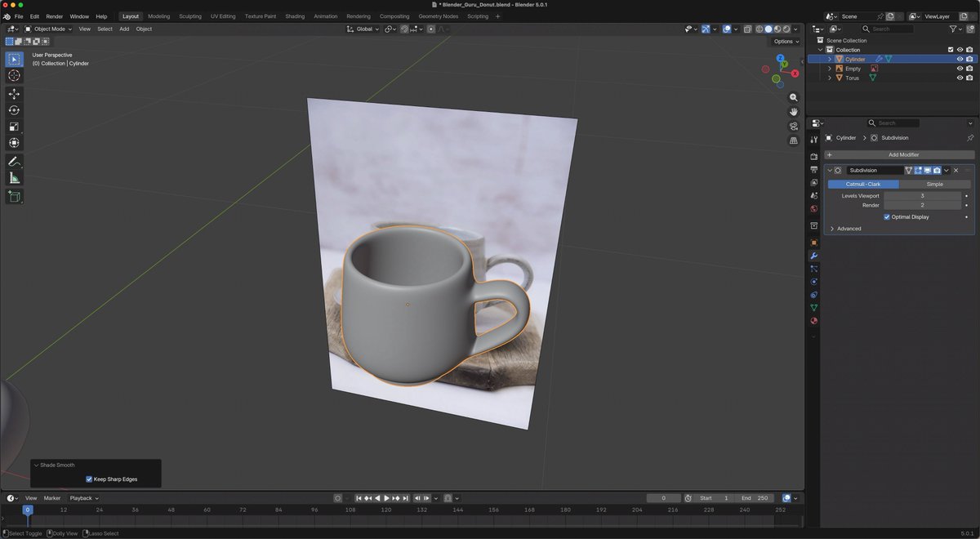Select the 3D Cursor tool
This screenshot has height=539, width=980.
(x=14, y=75)
